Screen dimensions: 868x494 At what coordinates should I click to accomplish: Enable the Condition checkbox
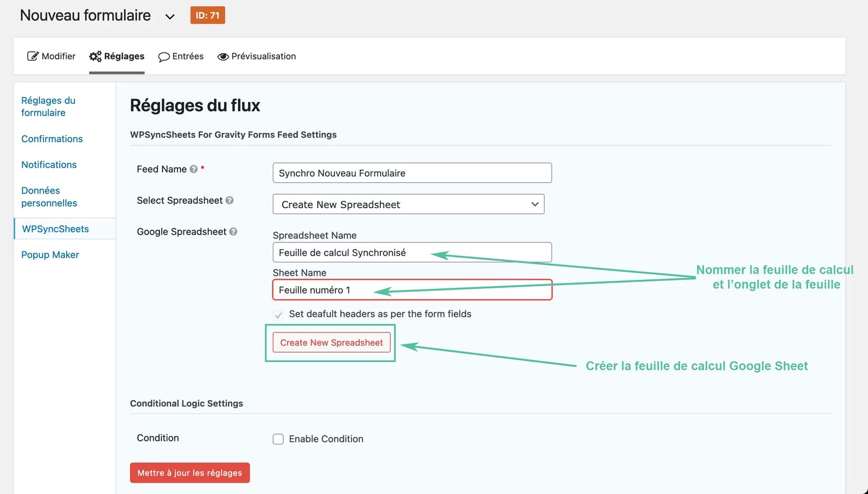pyautogui.click(x=278, y=439)
